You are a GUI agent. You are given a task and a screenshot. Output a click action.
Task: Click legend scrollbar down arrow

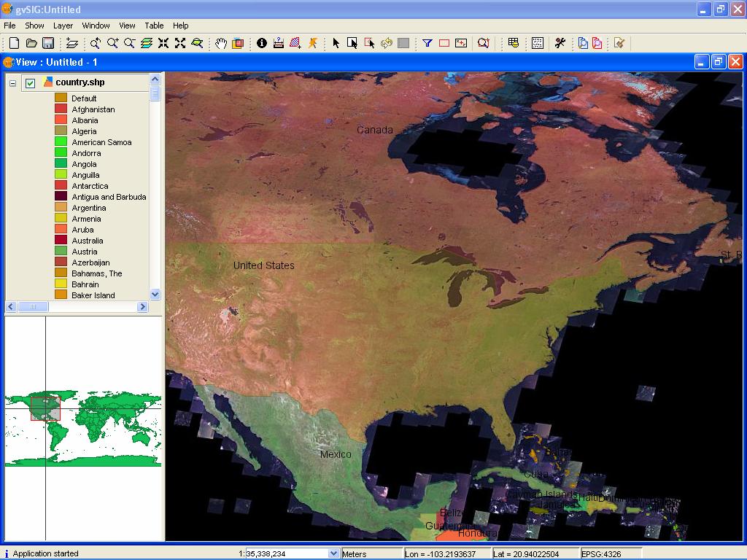click(x=155, y=294)
